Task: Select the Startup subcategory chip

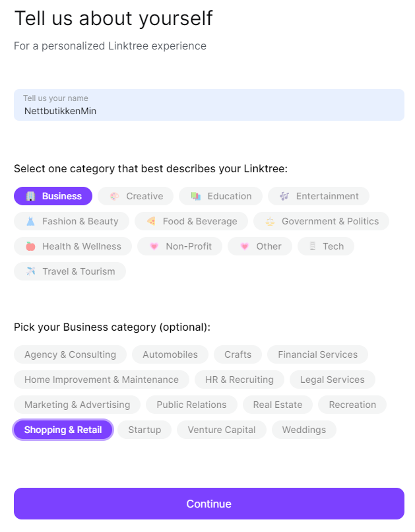Action: click(144, 430)
